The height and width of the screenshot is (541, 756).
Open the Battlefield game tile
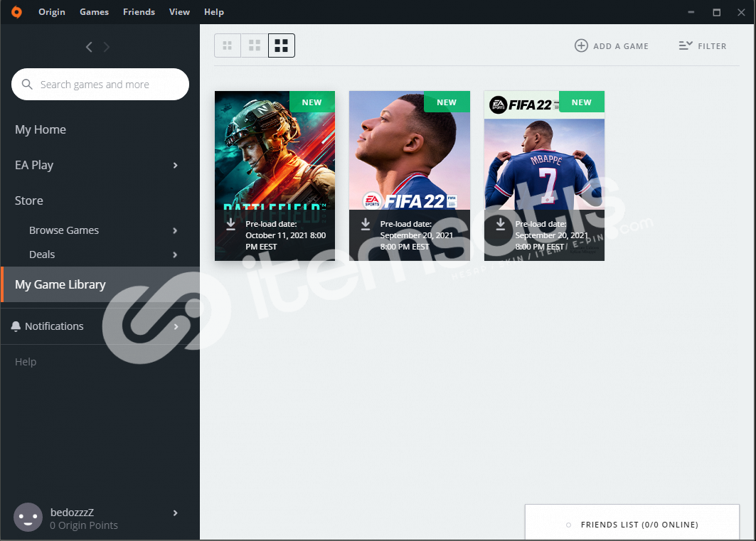[275, 176]
